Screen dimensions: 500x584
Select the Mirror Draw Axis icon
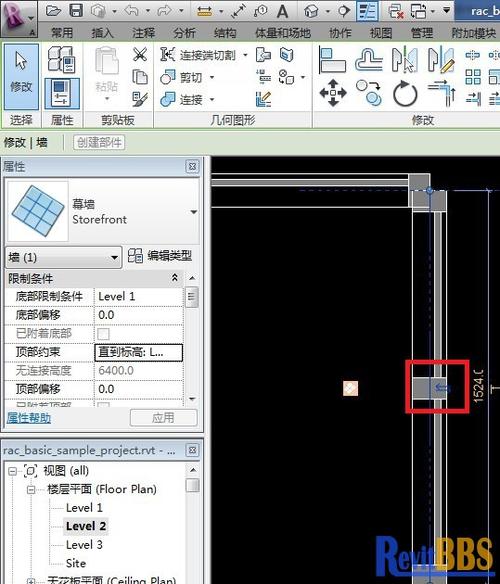(x=441, y=60)
